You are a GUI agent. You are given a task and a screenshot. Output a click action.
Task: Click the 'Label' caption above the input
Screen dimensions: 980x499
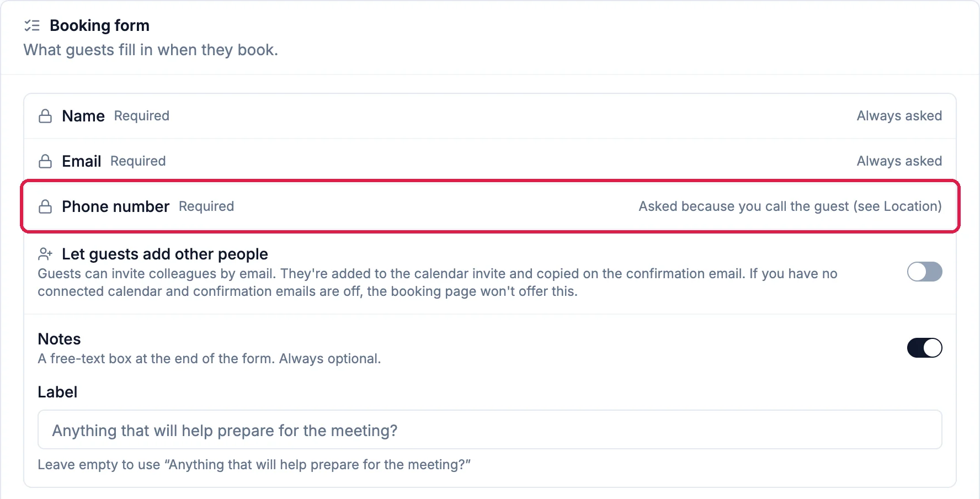pyautogui.click(x=57, y=392)
